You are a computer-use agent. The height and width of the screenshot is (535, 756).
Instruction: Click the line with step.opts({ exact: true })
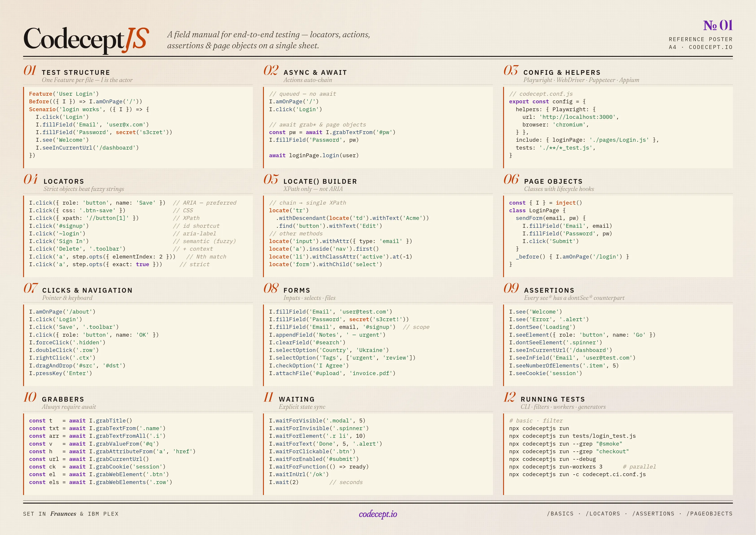(x=96, y=264)
